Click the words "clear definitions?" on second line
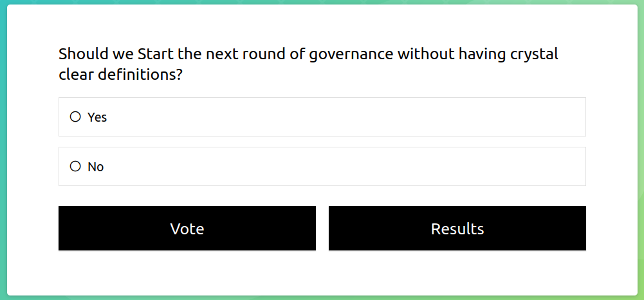Screen dimensions: 644x300 [121, 75]
